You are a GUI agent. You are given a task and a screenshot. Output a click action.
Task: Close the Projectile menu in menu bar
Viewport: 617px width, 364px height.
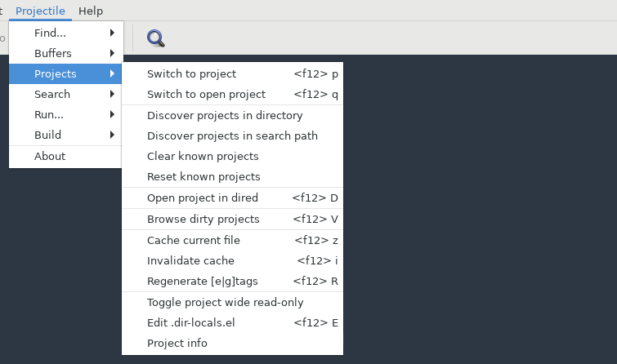(x=41, y=11)
